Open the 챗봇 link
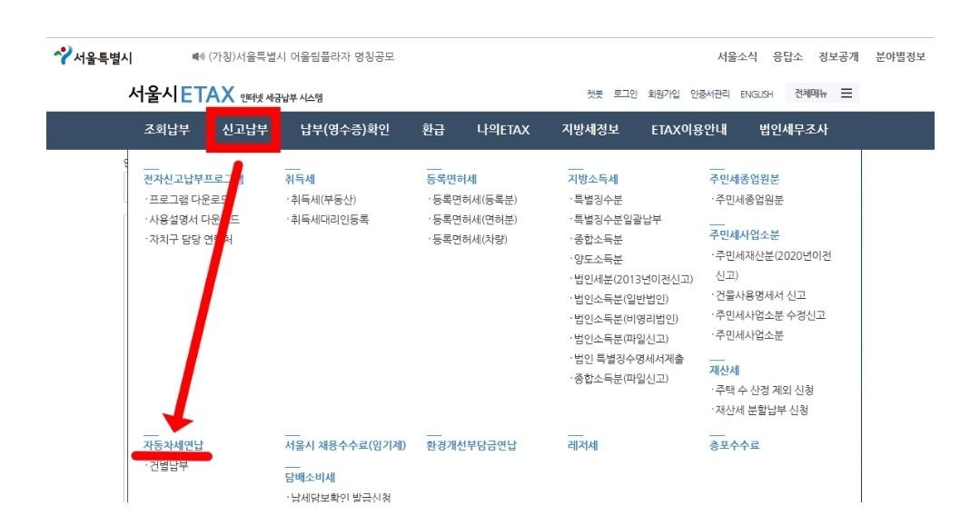Screen dimensions: 980x516 pos(595,94)
